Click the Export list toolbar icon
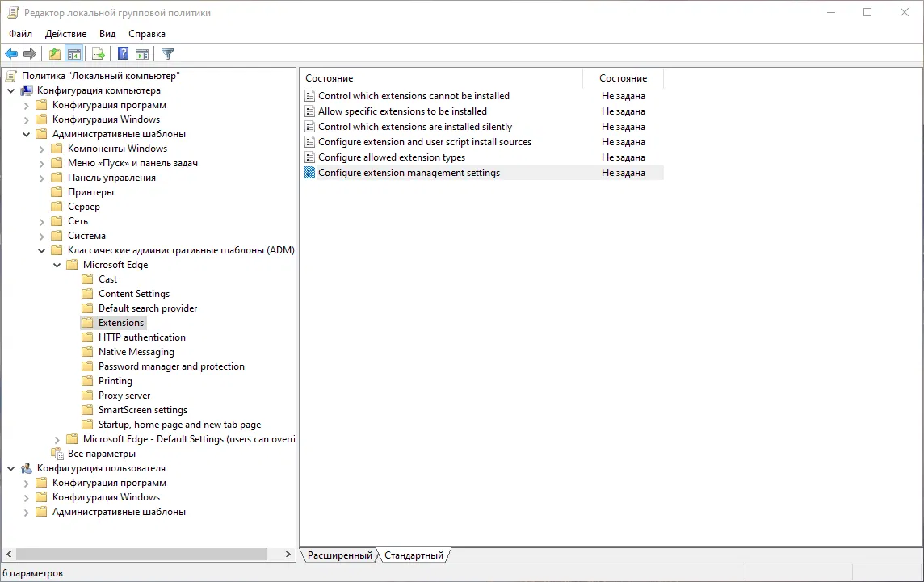 [x=98, y=53]
